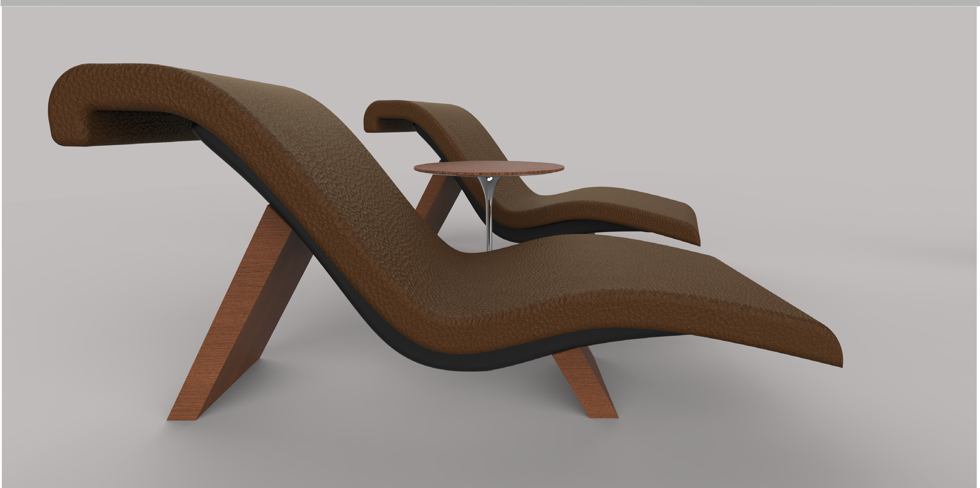Select the chrome pedestal stem of the table
The height and width of the screenshot is (488, 980).
tap(489, 213)
